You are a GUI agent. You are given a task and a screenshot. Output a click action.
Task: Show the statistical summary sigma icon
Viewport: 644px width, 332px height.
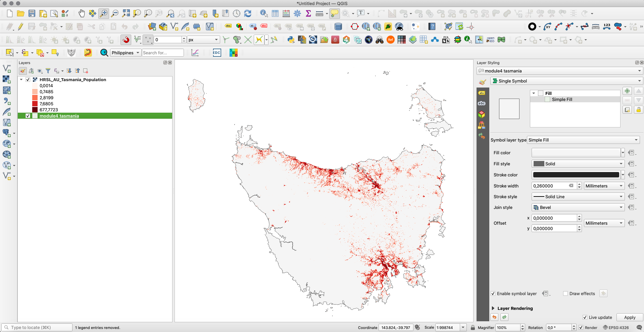308,13
